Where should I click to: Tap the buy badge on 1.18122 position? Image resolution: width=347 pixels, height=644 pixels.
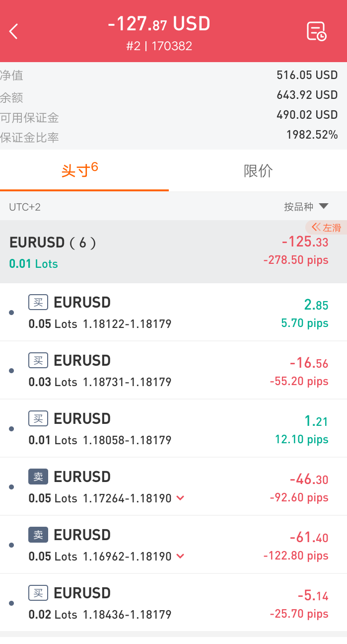[x=38, y=302]
